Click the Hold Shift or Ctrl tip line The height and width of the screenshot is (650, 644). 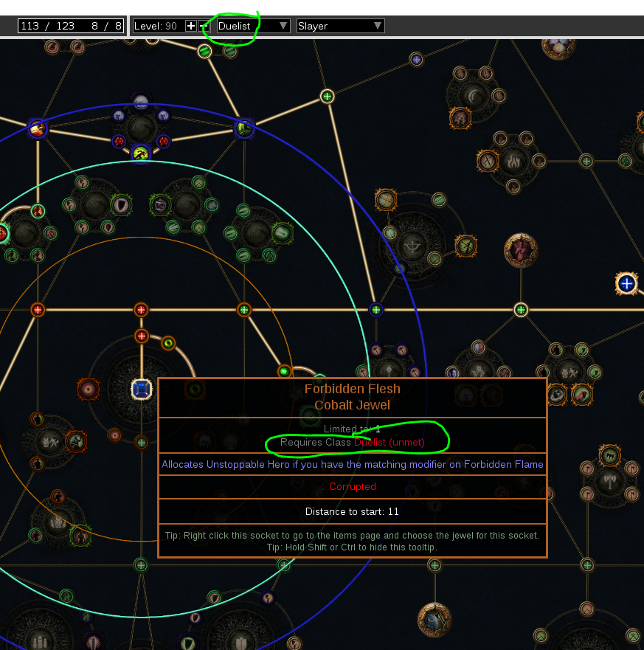[353, 547]
